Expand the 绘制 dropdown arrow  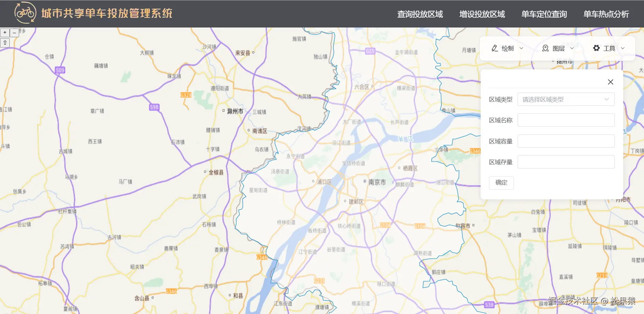click(522, 48)
